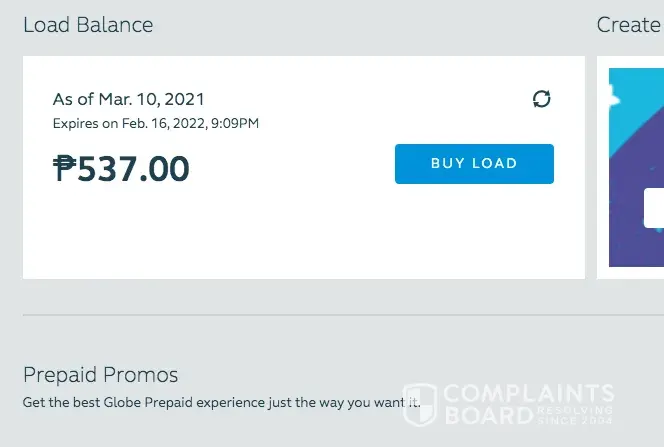This screenshot has width=664, height=447.
Task: Click the COMPLAINTS watermark word
Action: pyautogui.click(x=528, y=394)
